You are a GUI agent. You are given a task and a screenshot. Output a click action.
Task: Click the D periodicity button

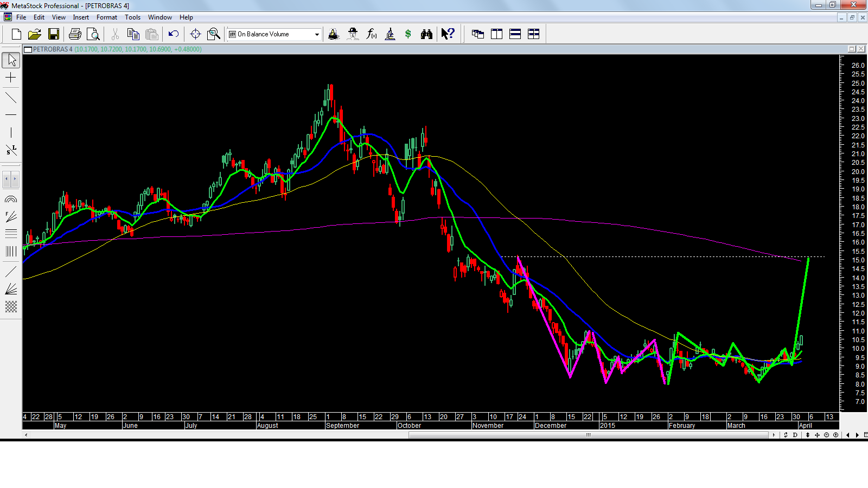pos(795,435)
